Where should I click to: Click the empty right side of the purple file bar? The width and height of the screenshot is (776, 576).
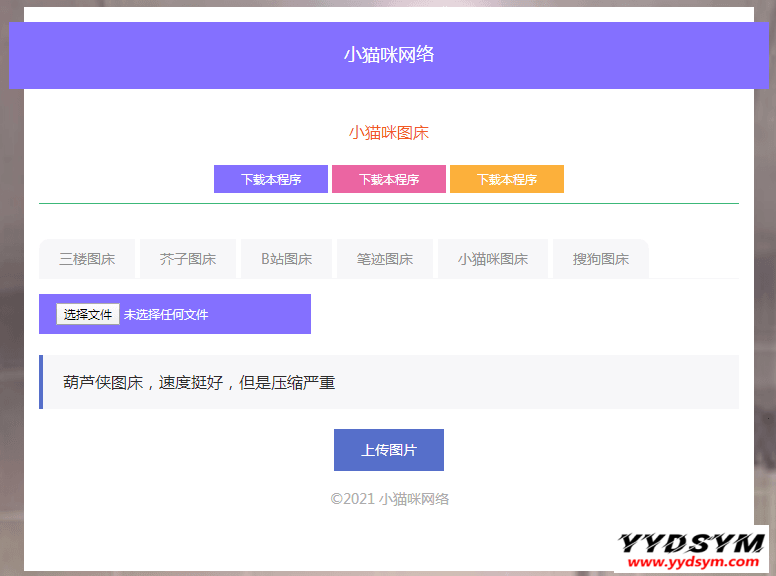point(265,314)
